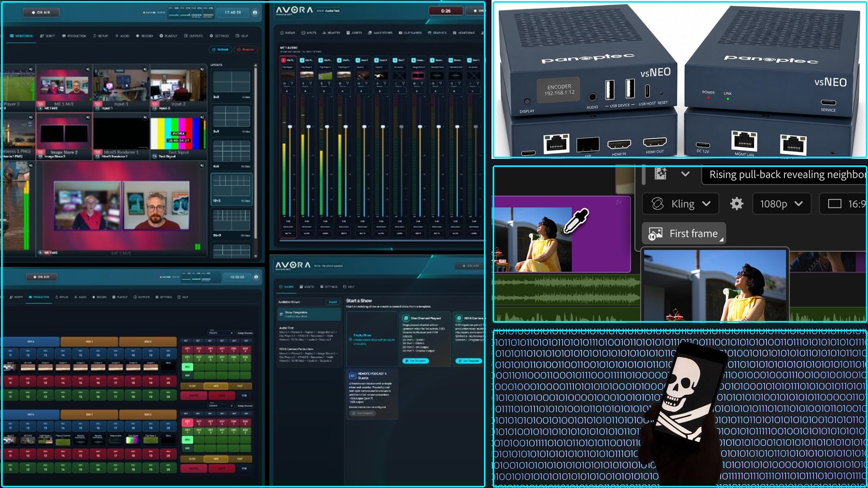Adjust the eighth audio channel fader knob
868x488 pixels.
420,126
